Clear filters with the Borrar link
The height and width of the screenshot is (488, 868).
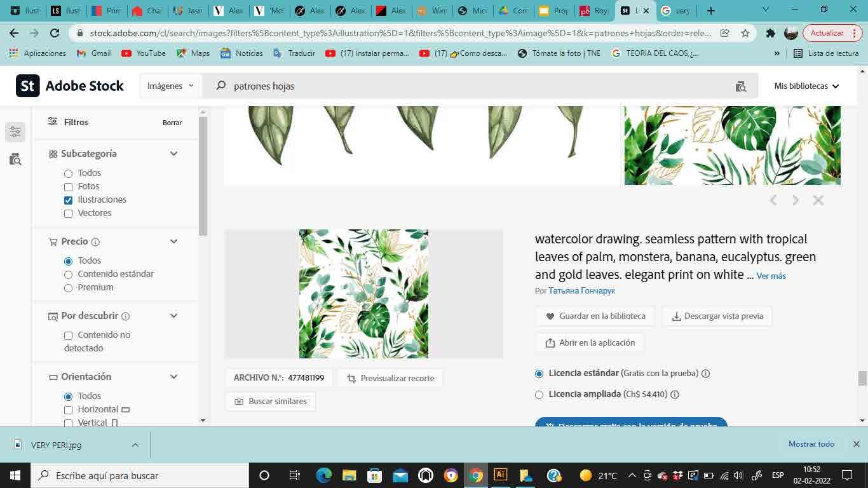tap(172, 123)
